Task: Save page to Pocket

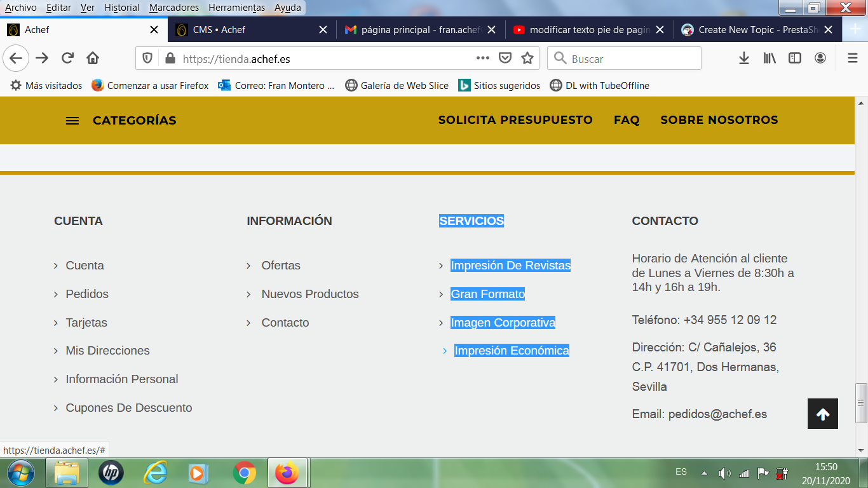Action: pos(505,58)
